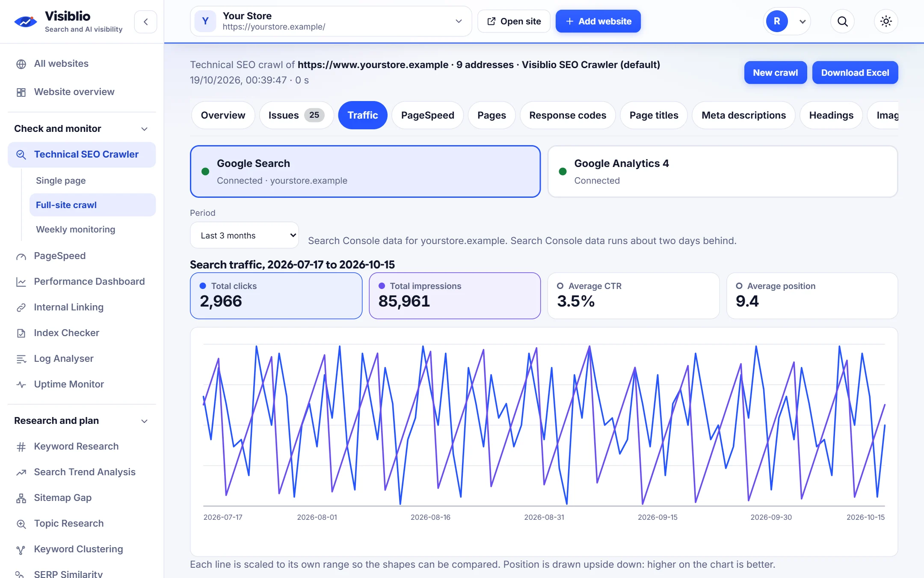Click the Internal Linking chain icon

click(21, 308)
